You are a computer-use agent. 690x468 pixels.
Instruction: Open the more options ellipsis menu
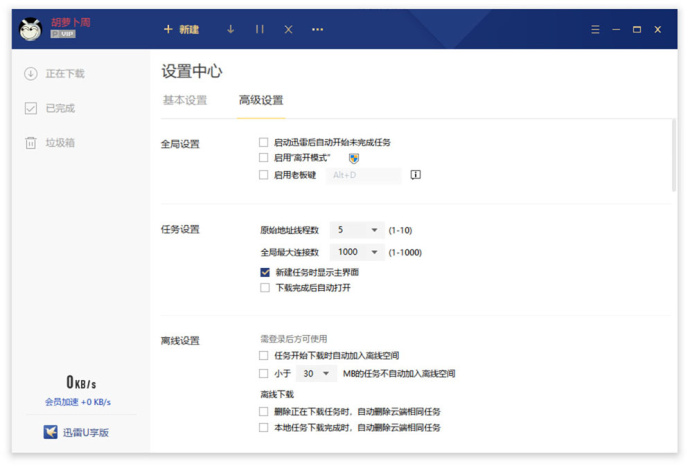coord(317,29)
